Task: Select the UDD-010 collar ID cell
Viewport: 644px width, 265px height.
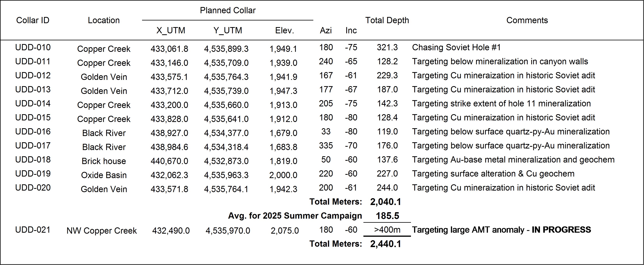Action: tap(33, 48)
